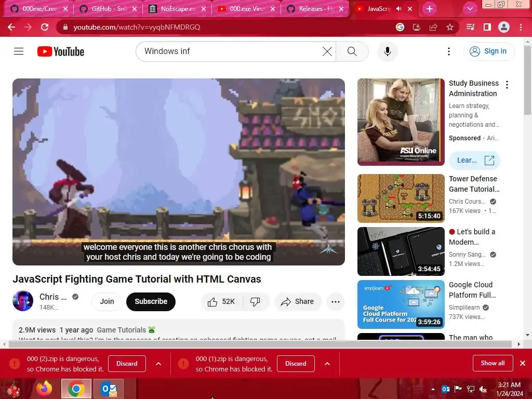Start voice search with microphone icon

pos(388,51)
